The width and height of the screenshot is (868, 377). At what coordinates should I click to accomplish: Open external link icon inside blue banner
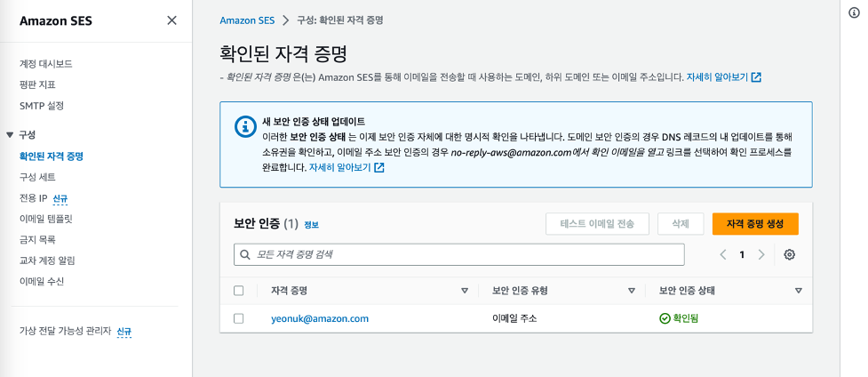click(379, 167)
